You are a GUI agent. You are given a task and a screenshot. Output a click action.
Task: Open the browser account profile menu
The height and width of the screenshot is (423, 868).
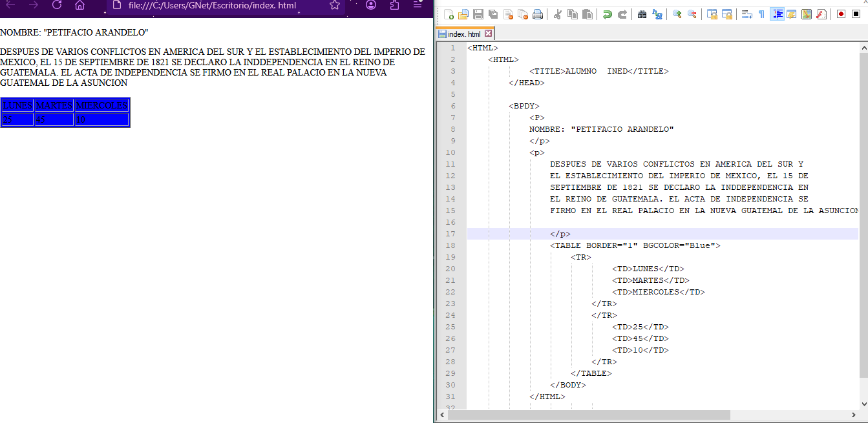pyautogui.click(x=371, y=5)
